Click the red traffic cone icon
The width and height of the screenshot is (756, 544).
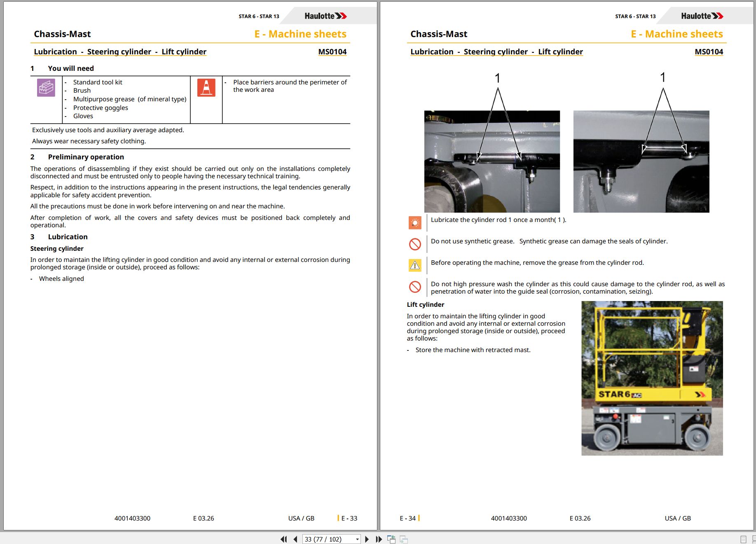(x=206, y=88)
